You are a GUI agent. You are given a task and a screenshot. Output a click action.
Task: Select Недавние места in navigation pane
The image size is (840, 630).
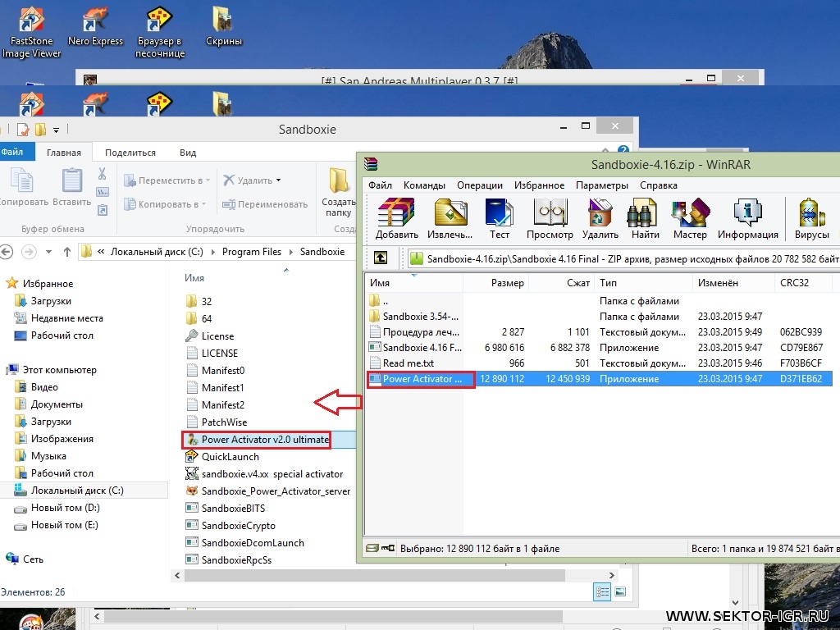59,318
